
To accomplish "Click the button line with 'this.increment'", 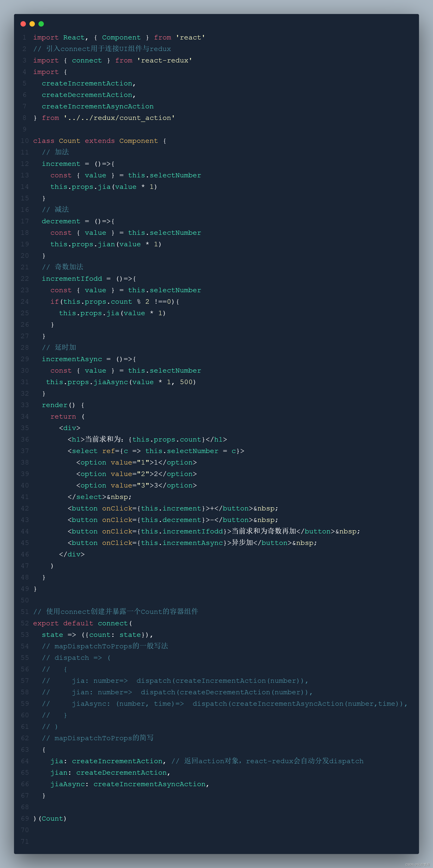I will (173, 508).
